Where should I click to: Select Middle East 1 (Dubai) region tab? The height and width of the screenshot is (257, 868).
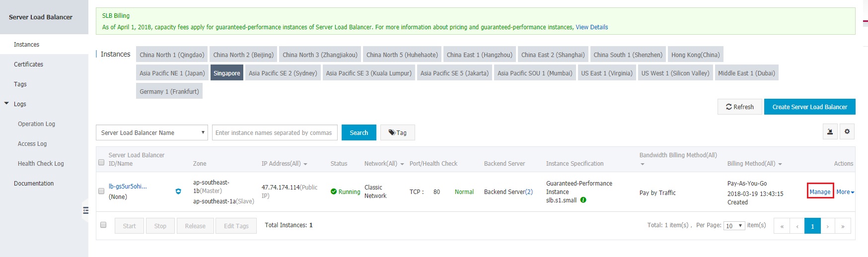point(747,73)
